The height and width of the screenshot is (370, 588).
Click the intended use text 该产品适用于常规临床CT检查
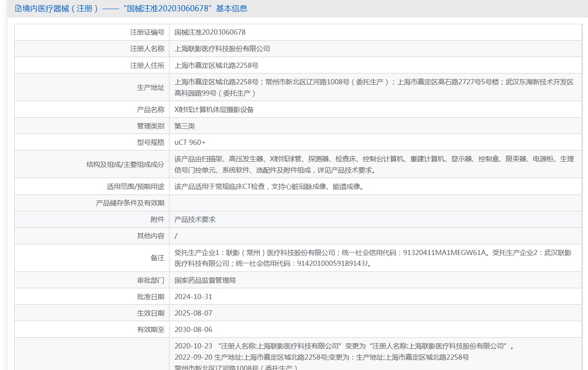point(269,187)
